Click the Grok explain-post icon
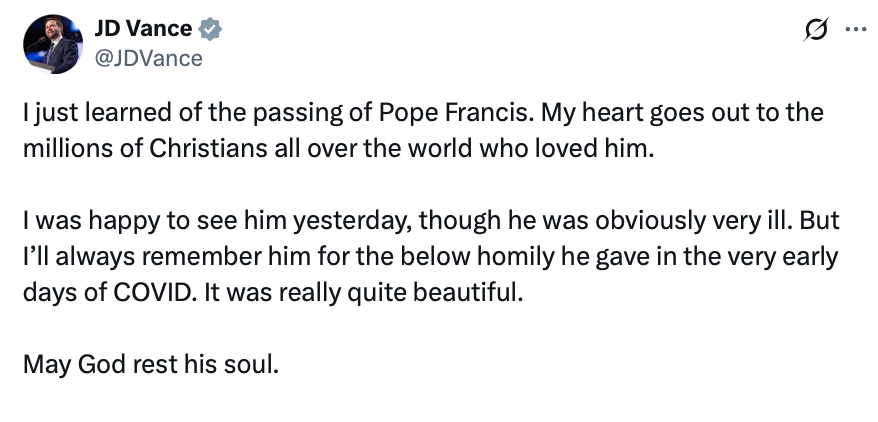Viewport: 878px width, 422px height. pos(816,29)
